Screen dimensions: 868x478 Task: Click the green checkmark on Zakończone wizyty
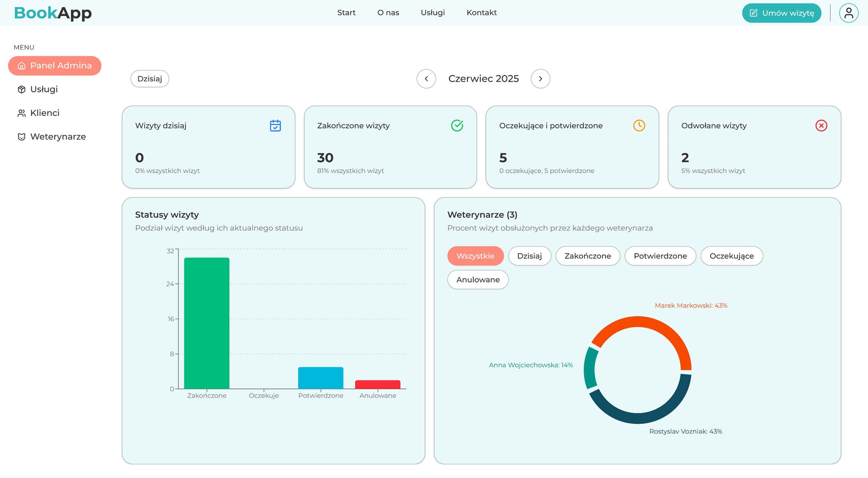tap(457, 125)
